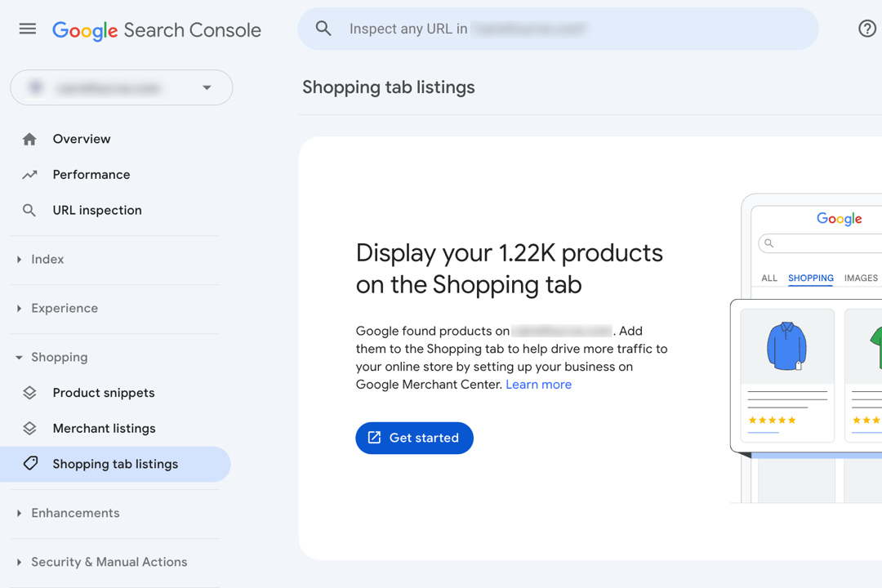Select Merchant listings in the sidebar
Image resolution: width=882 pixels, height=588 pixels.
point(104,429)
